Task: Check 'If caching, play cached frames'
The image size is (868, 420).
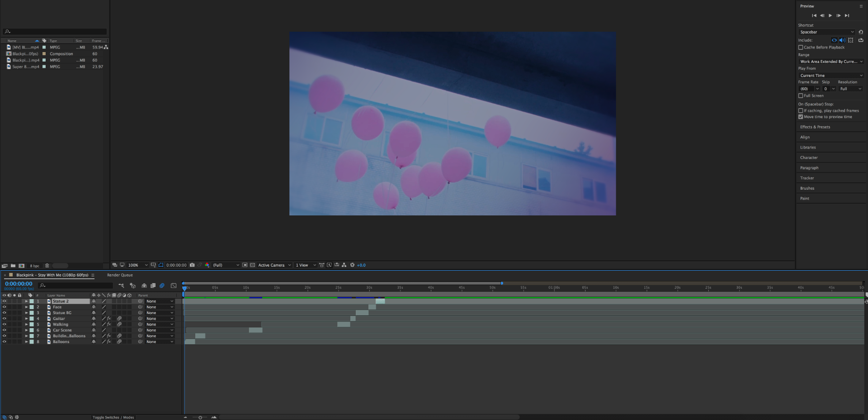Action: click(x=801, y=110)
